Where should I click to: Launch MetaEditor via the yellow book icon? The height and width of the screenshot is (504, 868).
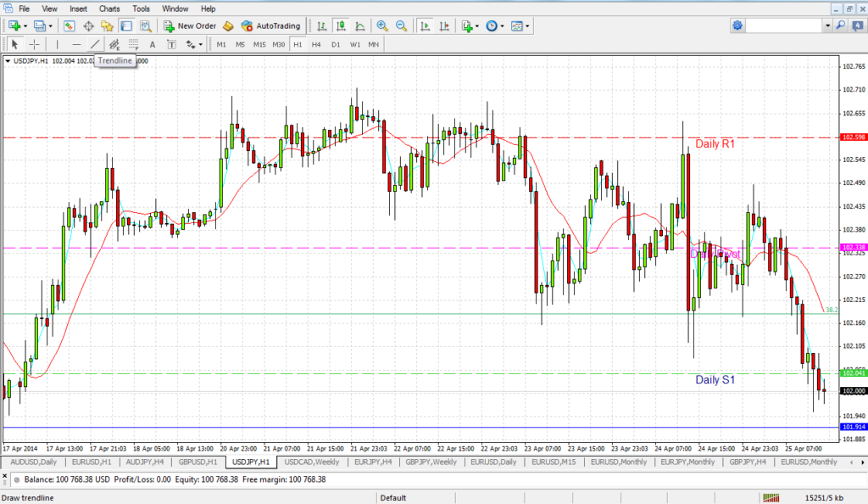click(x=228, y=26)
